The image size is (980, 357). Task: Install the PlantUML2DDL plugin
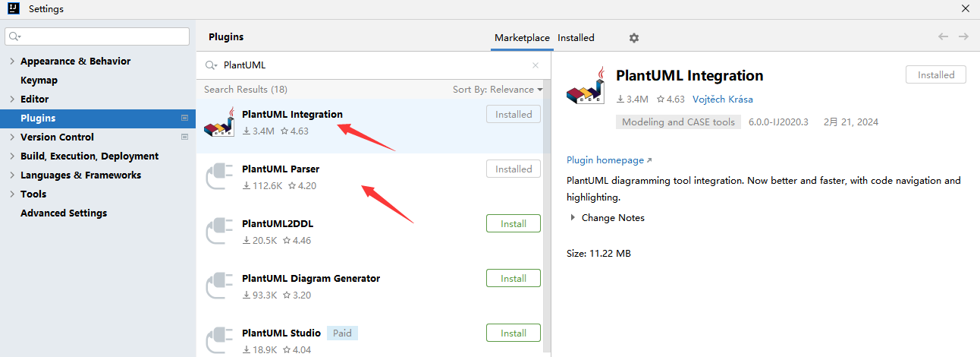coord(514,224)
